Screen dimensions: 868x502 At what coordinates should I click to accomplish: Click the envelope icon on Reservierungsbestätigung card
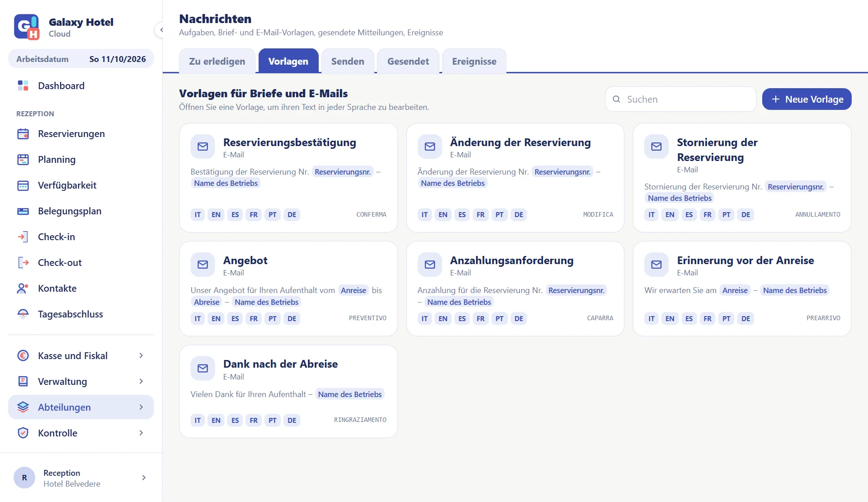(203, 147)
